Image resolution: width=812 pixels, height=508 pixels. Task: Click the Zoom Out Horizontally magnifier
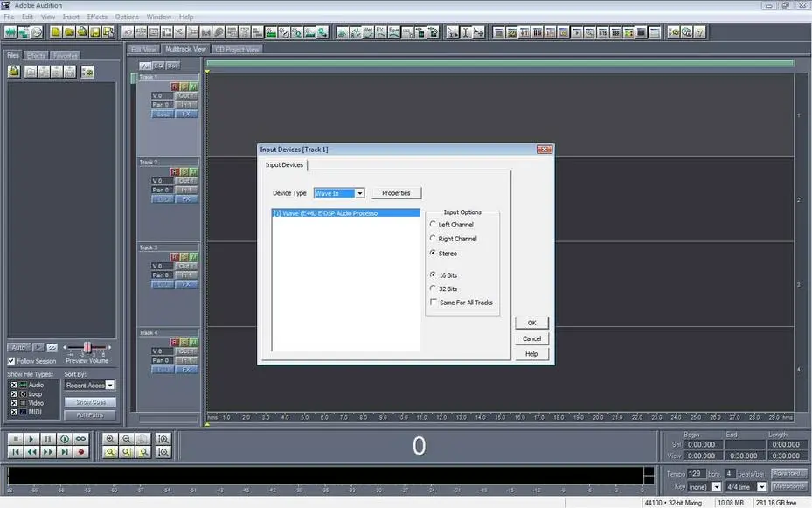tap(127, 439)
